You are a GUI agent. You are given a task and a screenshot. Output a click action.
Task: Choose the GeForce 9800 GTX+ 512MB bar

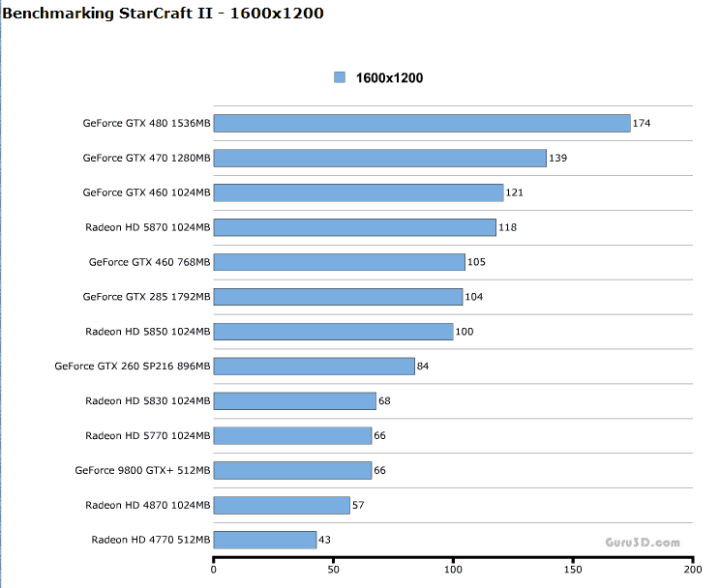pos(292,470)
